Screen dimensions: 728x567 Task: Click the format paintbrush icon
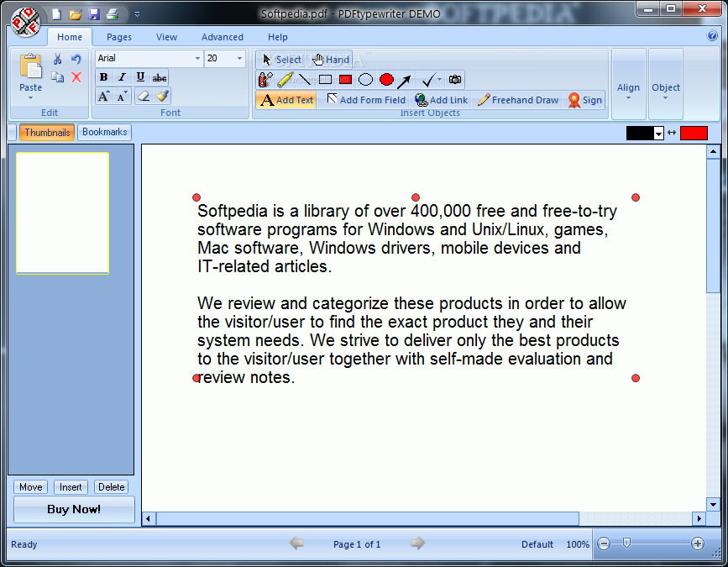(x=162, y=96)
